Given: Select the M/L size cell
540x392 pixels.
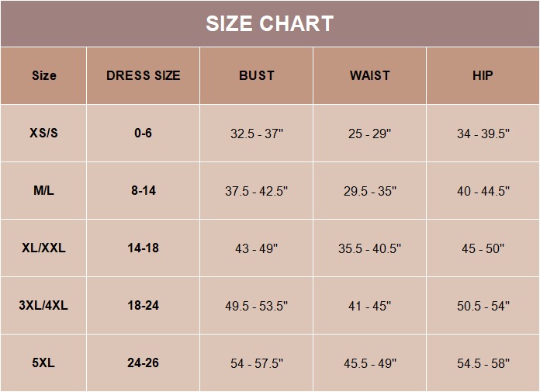Looking at the screenshot, I should pyautogui.click(x=43, y=191).
